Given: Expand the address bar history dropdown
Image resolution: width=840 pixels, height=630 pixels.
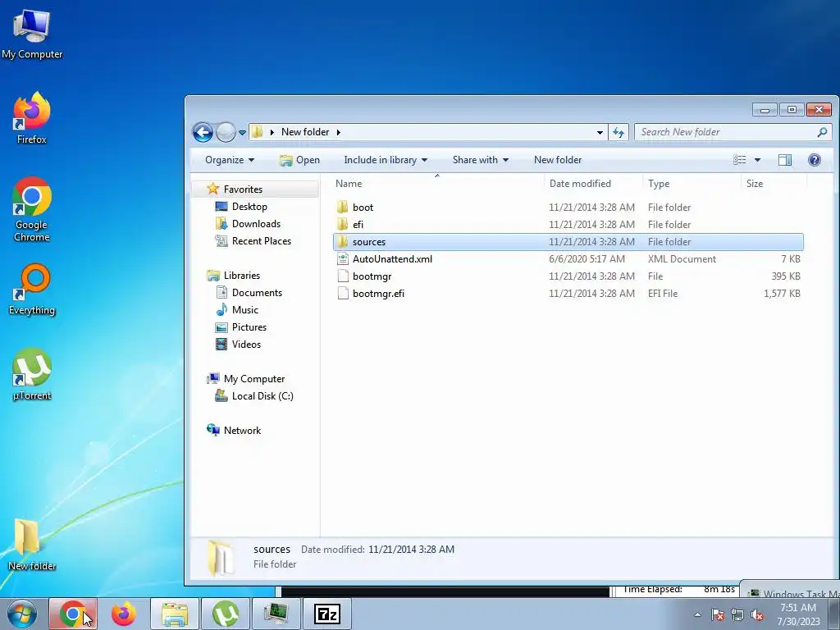Looking at the screenshot, I should (x=600, y=132).
